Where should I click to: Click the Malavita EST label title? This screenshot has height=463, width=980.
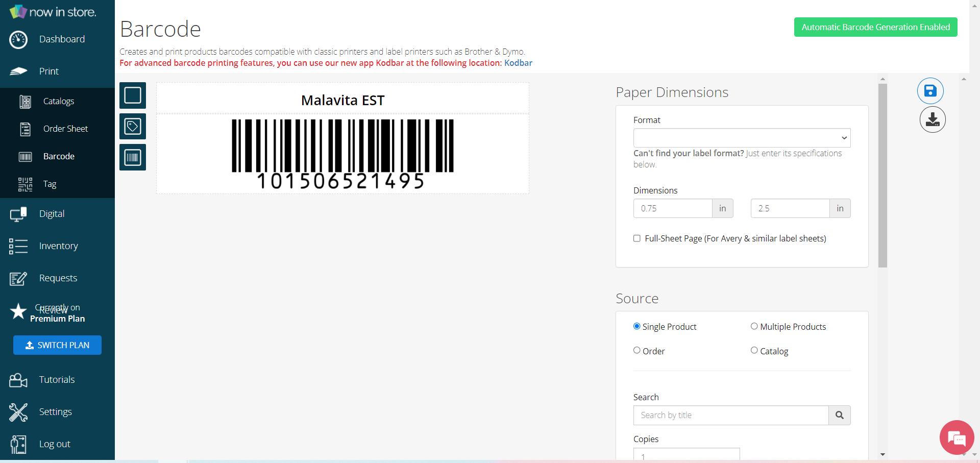coord(342,100)
